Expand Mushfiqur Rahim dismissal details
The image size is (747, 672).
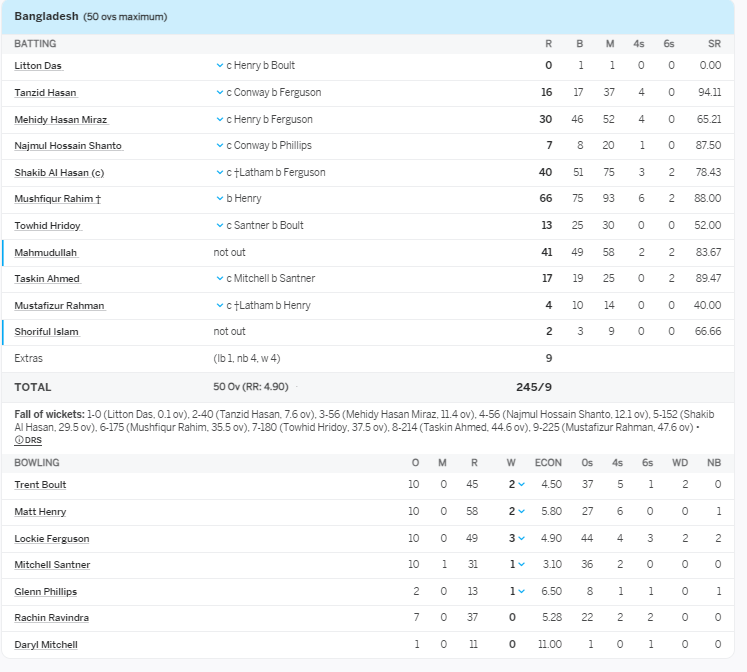[x=220, y=199]
